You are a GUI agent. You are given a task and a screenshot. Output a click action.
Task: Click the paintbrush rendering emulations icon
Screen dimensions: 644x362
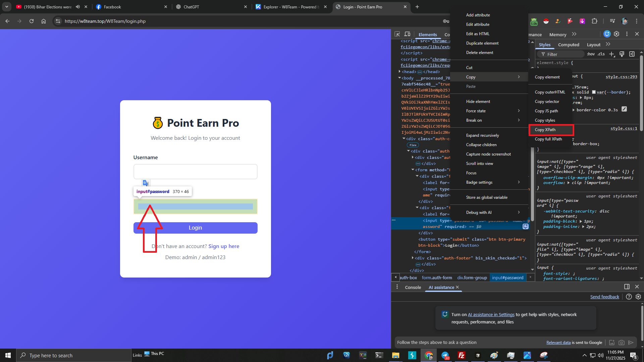point(622,54)
